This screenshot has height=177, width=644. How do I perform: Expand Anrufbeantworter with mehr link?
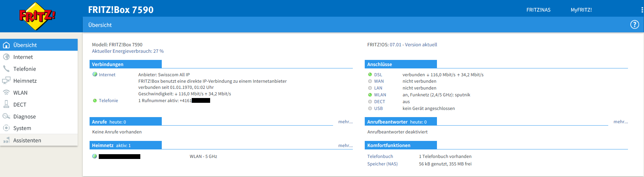[621, 122]
